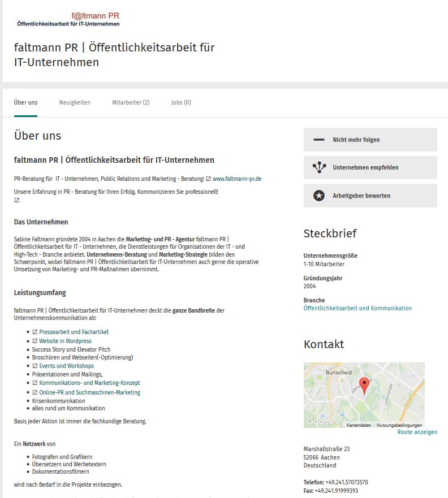This screenshot has width=448, height=498.
Task: Click list item Krisenkommunikation
Action: 58,401
